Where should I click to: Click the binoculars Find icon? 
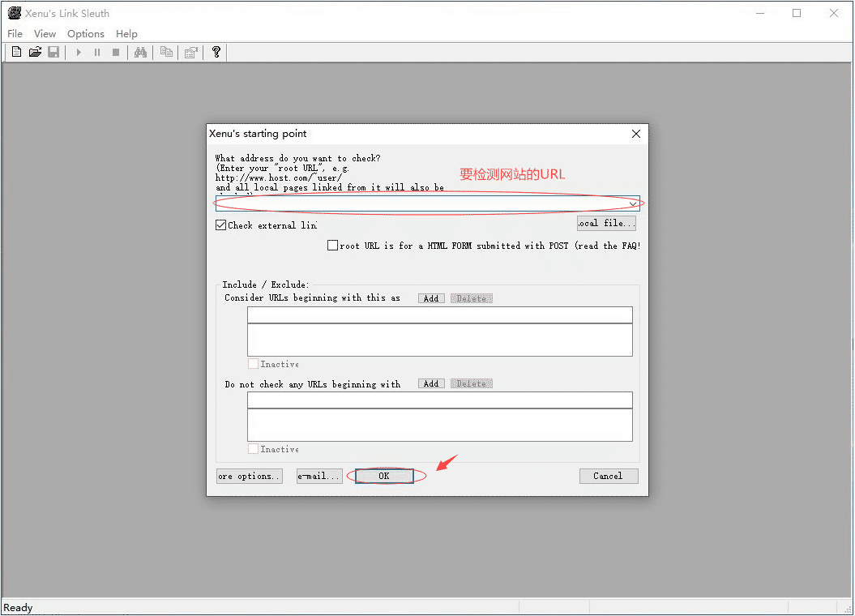(x=141, y=53)
